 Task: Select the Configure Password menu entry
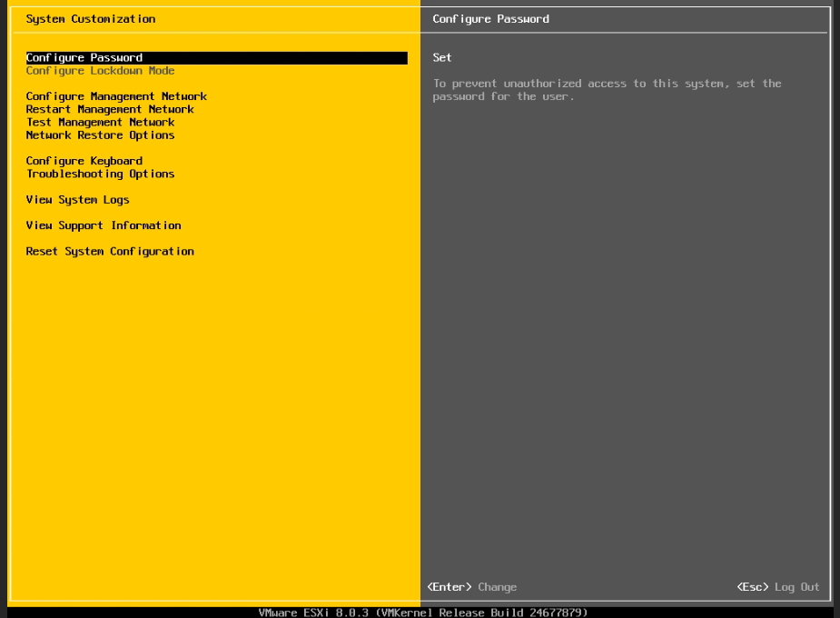[x=216, y=58]
